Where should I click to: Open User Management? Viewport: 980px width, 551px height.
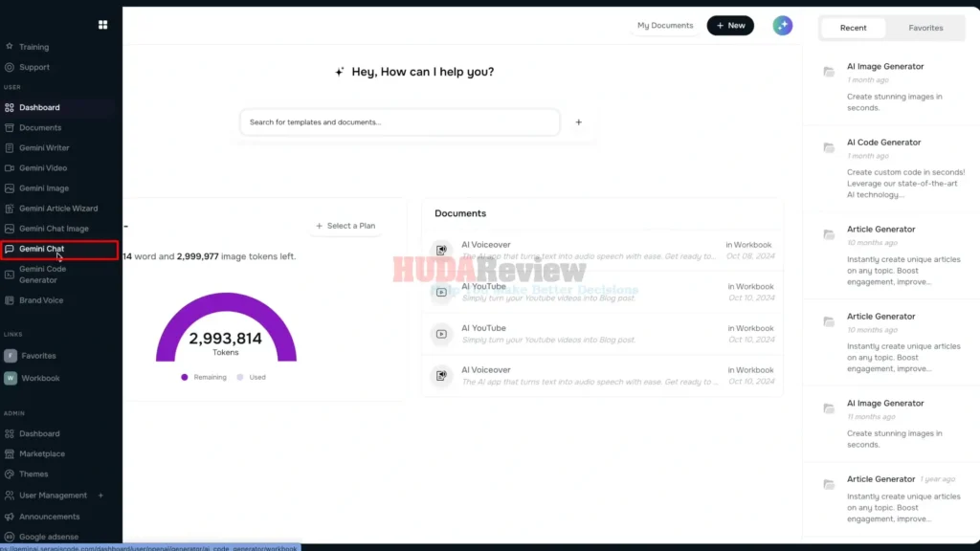coord(53,496)
